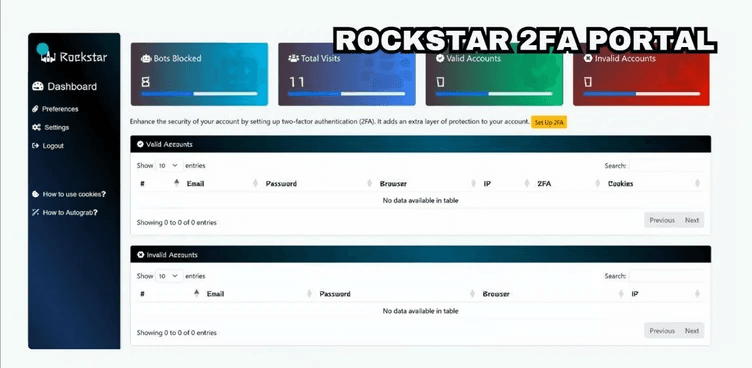Click 'No data available' in Valid Accounts table
The image size is (752, 368).
[420, 201]
